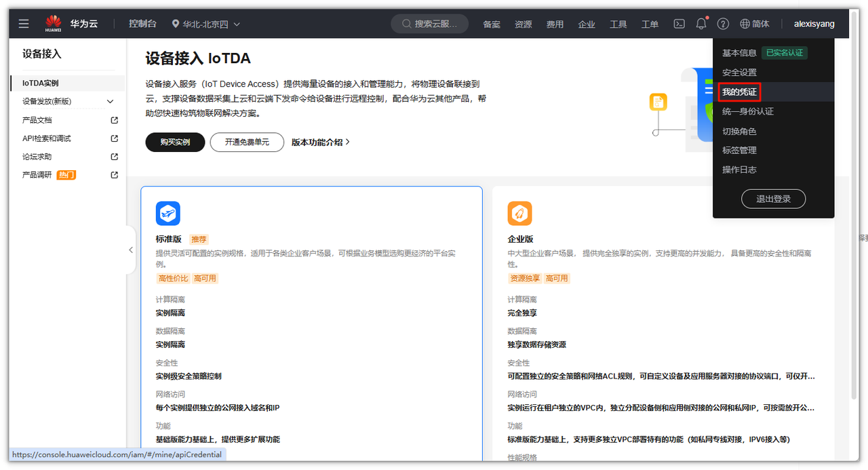The image size is (868, 470).
Task: Open 资源 in top navigation
Action: pos(524,24)
